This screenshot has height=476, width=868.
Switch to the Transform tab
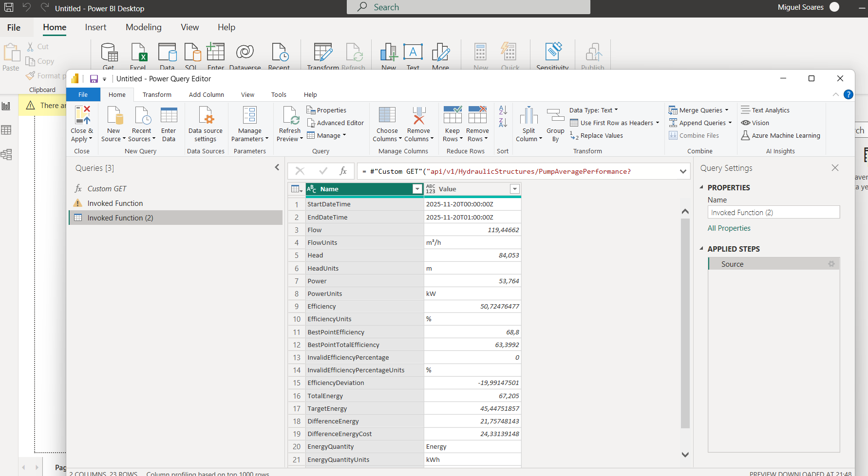[x=157, y=95]
